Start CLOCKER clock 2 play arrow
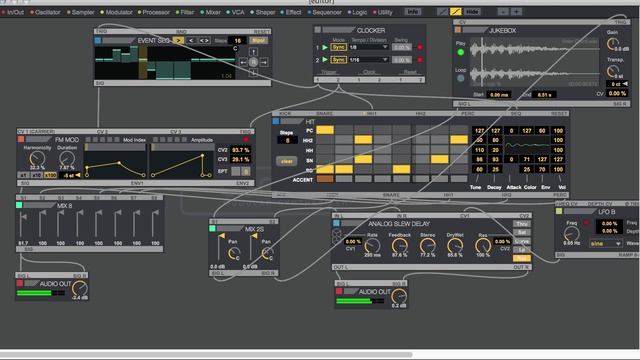 tap(325, 60)
